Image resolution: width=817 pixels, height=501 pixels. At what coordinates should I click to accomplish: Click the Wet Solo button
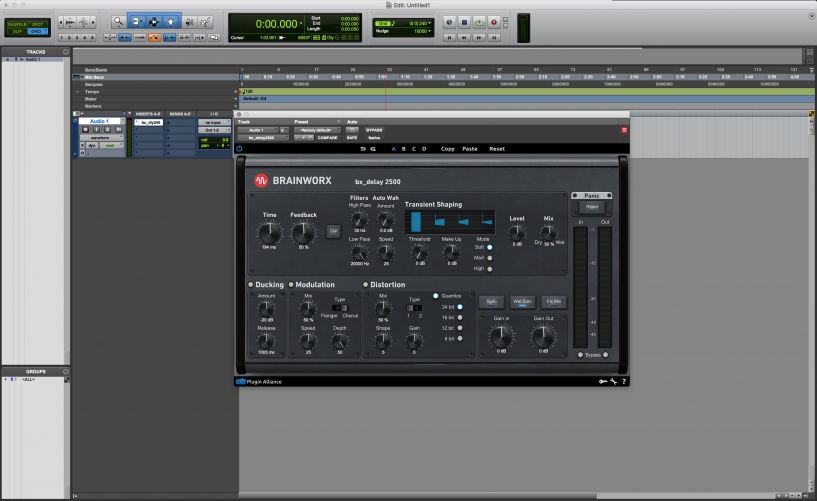coord(522,302)
